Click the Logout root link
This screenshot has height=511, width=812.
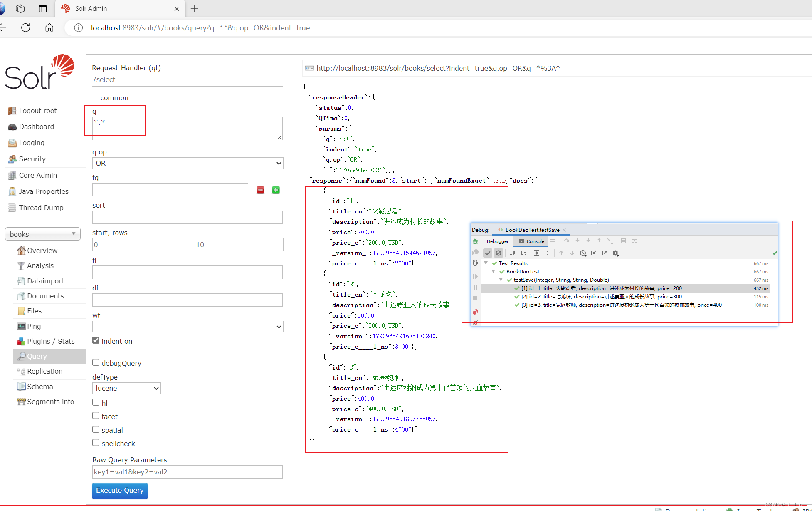37,110
